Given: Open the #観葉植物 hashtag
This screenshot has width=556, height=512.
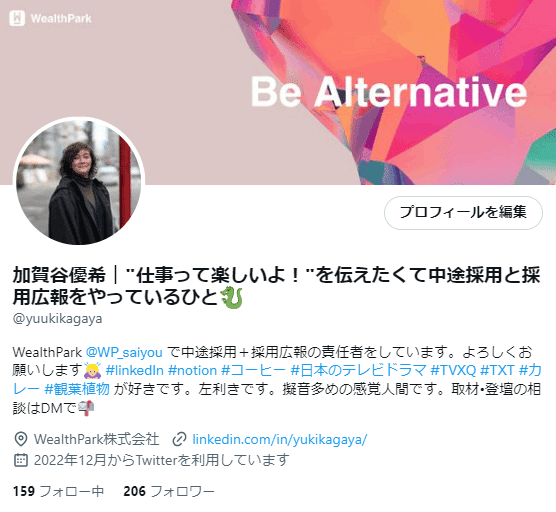Looking at the screenshot, I should tap(77, 389).
